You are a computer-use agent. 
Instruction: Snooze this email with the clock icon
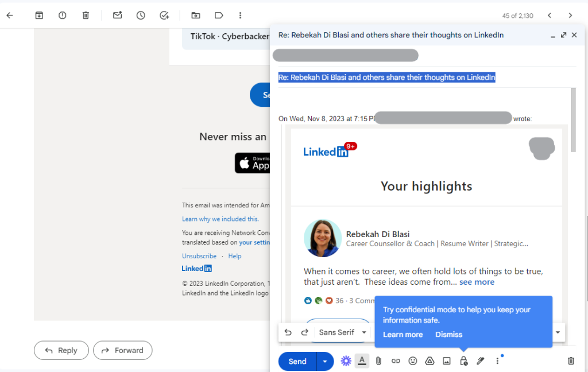[x=141, y=15]
